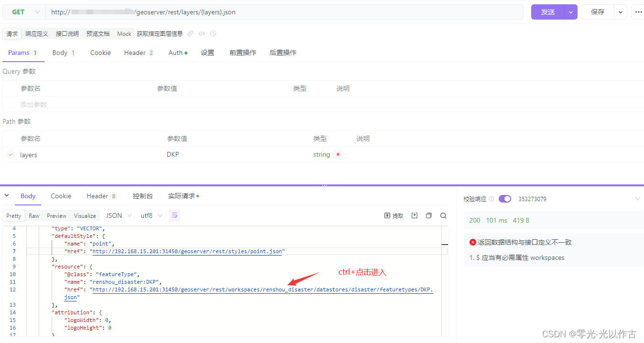Switch to the 控制台 response tab
The width and height of the screenshot is (644, 343).
[143, 196]
